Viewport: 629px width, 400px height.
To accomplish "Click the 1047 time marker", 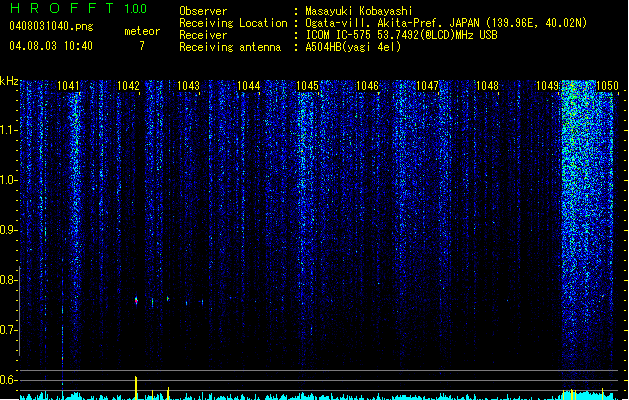I will tap(428, 86).
